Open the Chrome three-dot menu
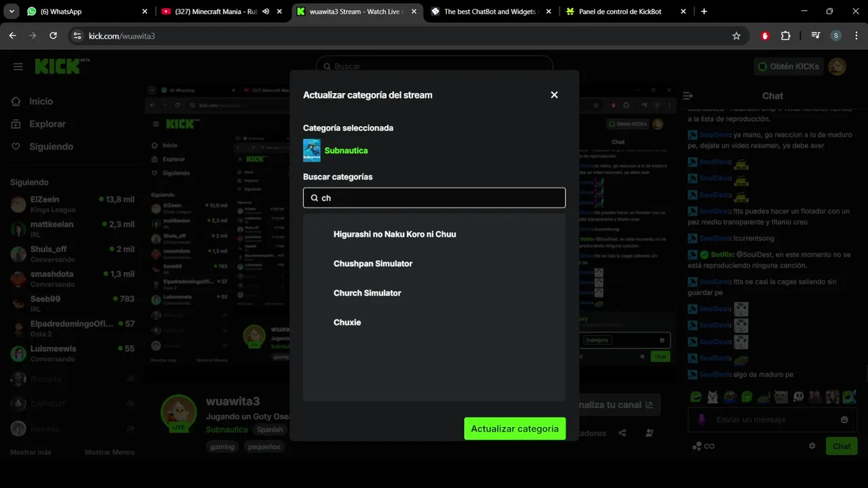 tap(855, 36)
